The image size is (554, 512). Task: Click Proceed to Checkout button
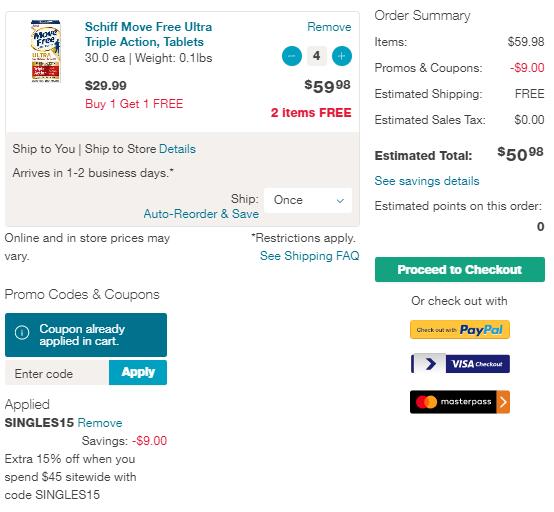460,270
